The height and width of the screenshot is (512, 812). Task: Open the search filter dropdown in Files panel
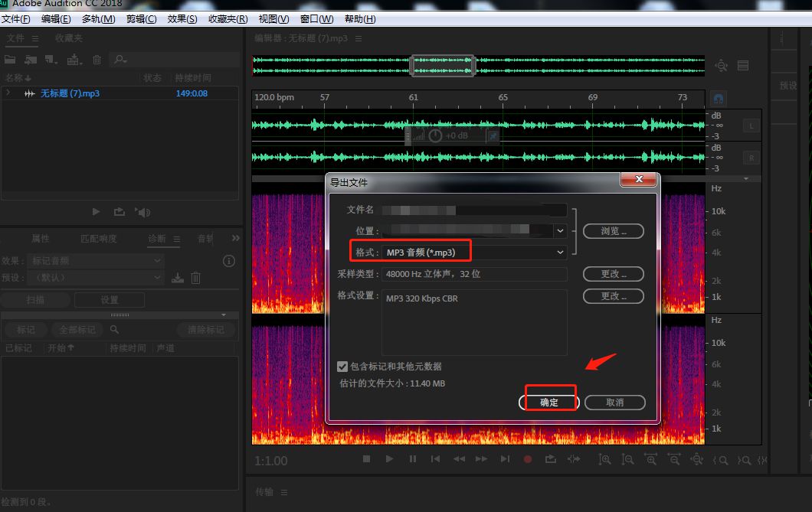(120, 60)
